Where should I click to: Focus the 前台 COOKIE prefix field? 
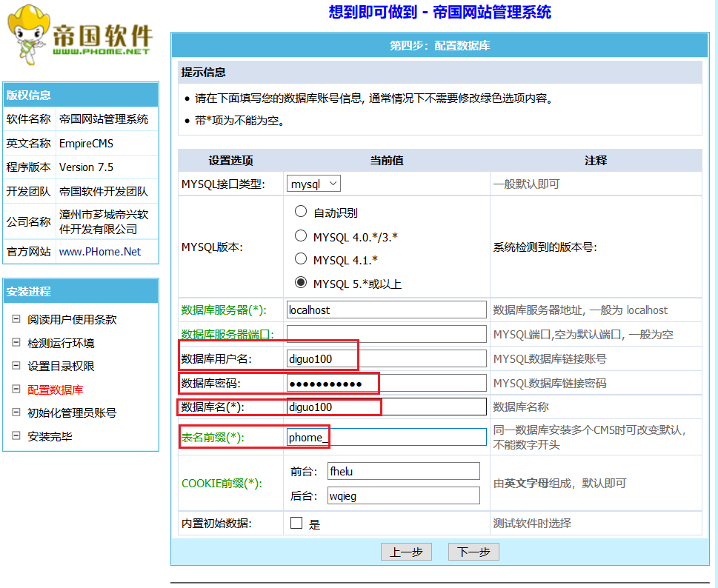click(403, 471)
